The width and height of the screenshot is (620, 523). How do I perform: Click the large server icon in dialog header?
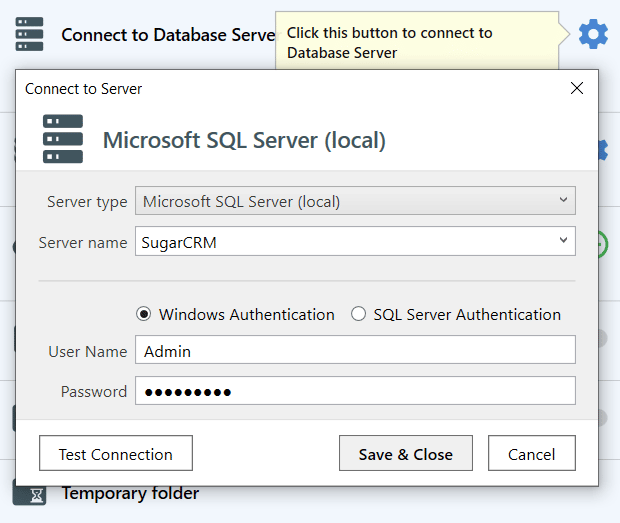pyautogui.click(x=63, y=139)
